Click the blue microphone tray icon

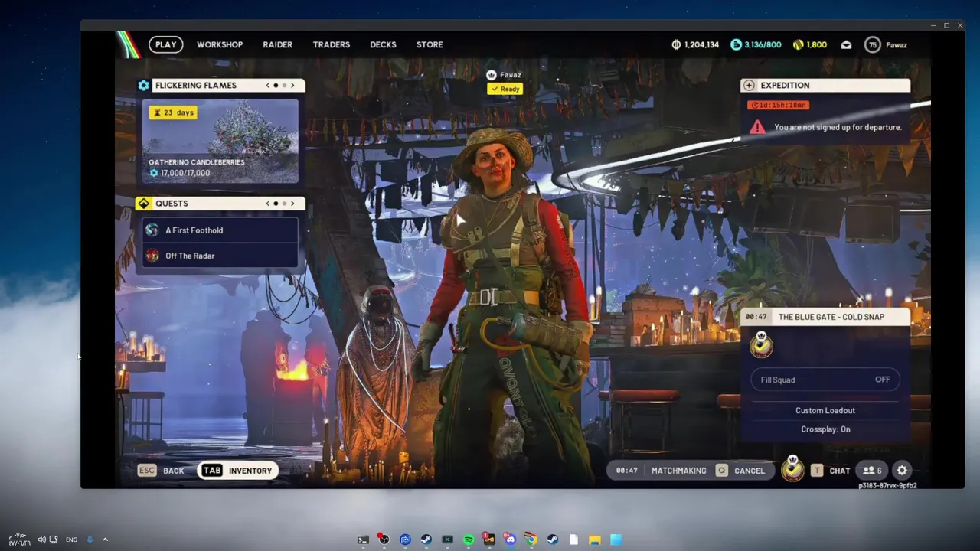90,540
